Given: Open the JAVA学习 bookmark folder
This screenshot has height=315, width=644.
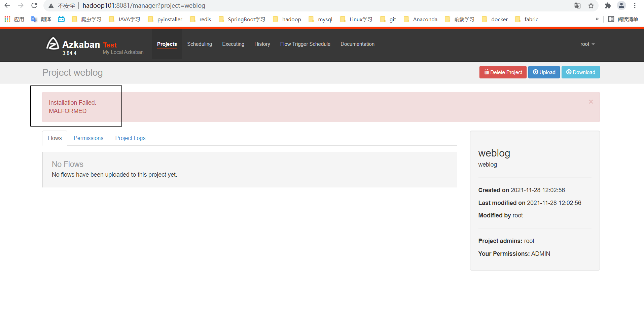Looking at the screenshot, I should [x=124, y=19].
